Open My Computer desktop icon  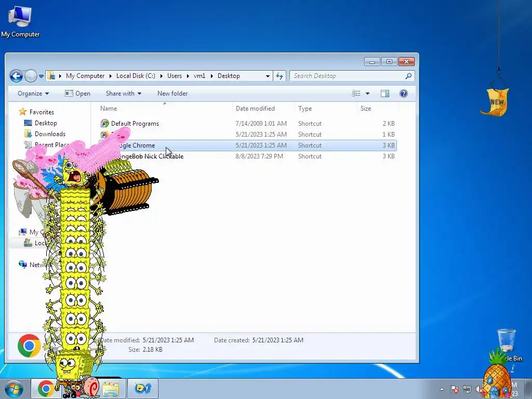[20, 21]
